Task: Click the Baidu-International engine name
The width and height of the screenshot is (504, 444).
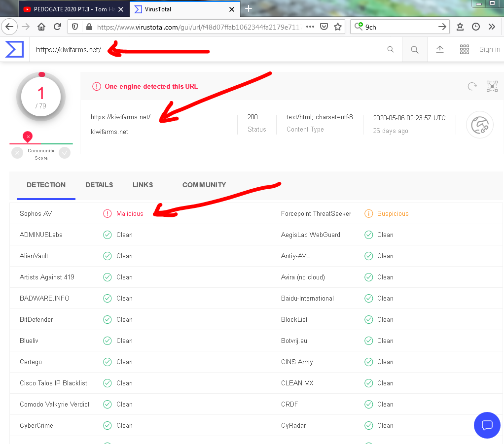Action: [x=307, y=299]
